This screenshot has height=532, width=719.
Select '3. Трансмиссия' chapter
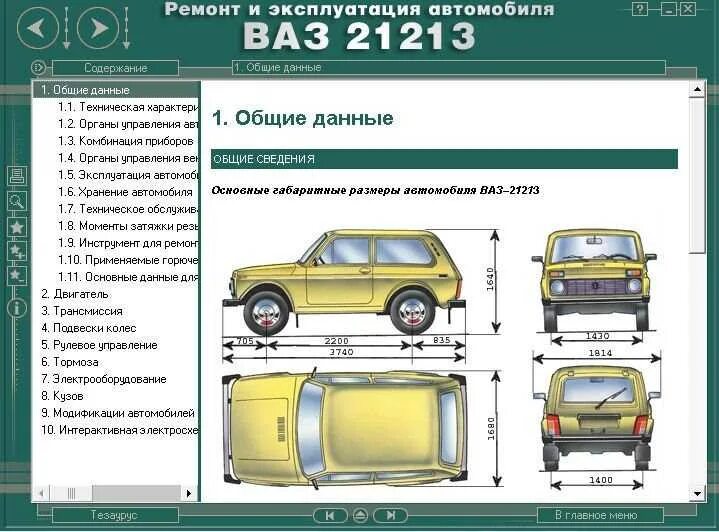pyautogui.click(x=82, y=311)
